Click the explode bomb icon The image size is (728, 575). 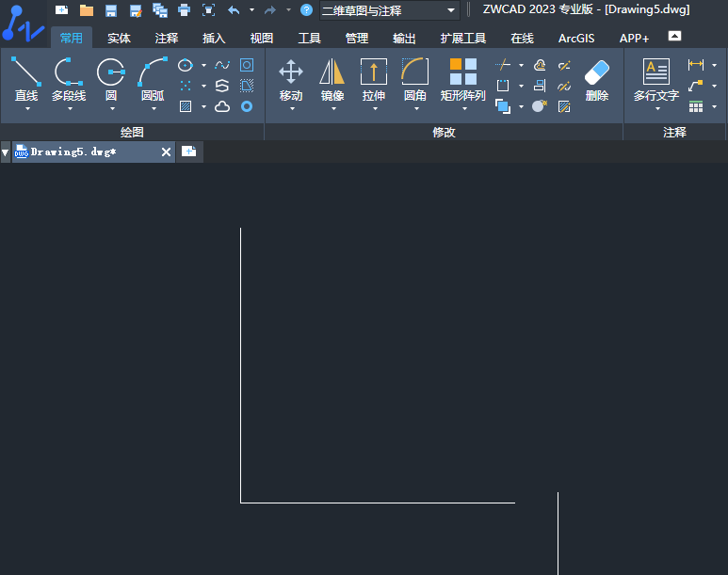[540, 106]
